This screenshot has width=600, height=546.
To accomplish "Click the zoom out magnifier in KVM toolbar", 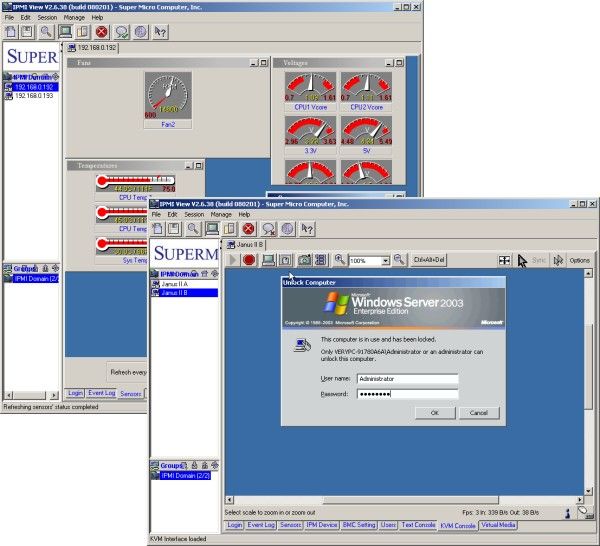I will coord(399,260).
